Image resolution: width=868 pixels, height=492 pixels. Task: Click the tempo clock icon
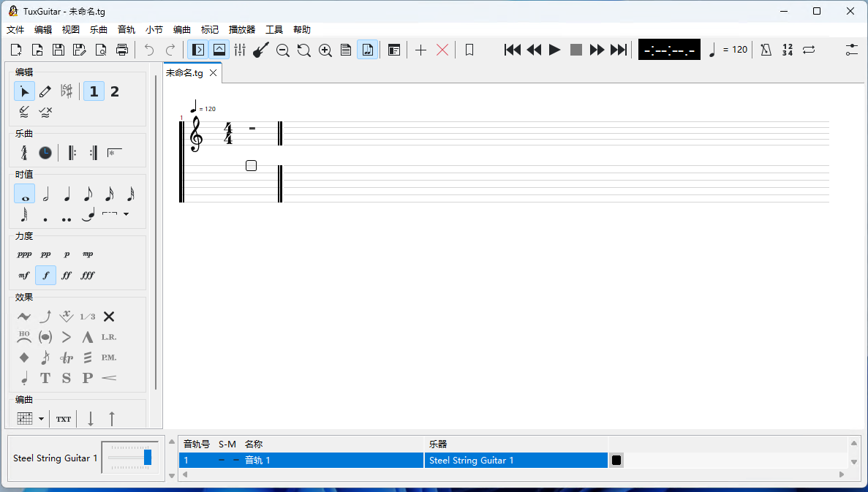pos(45,153)
